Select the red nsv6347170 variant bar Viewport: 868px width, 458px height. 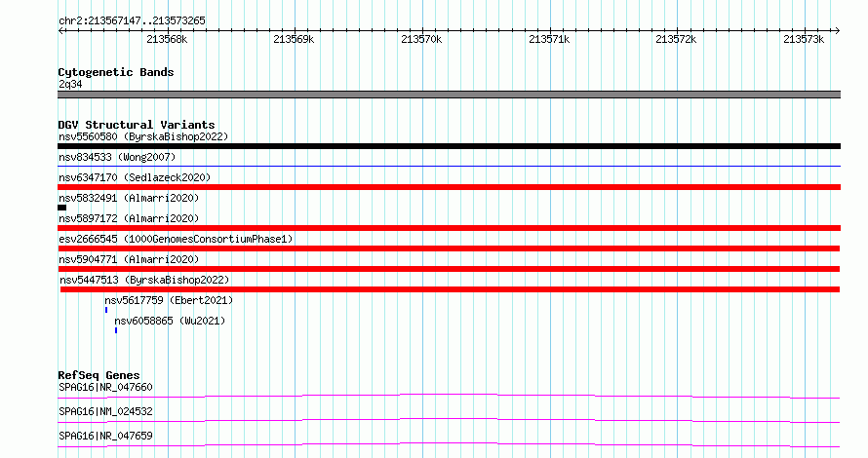tap(449, 187)
